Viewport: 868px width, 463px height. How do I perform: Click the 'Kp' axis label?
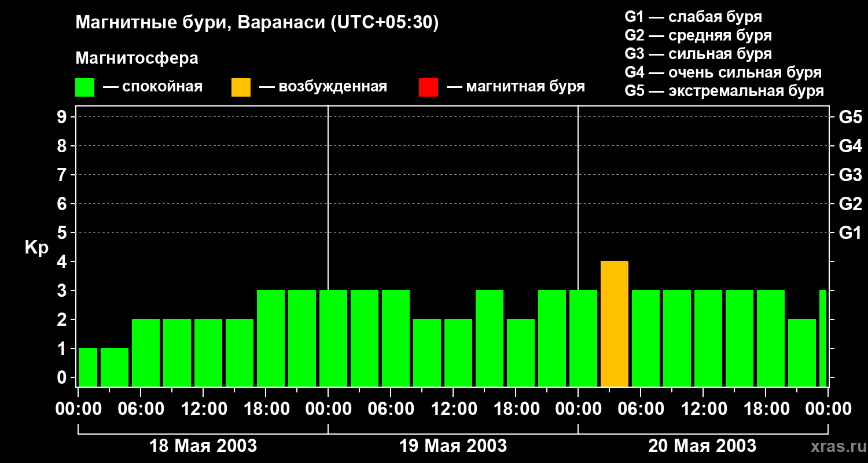click(x=36, y=248)
